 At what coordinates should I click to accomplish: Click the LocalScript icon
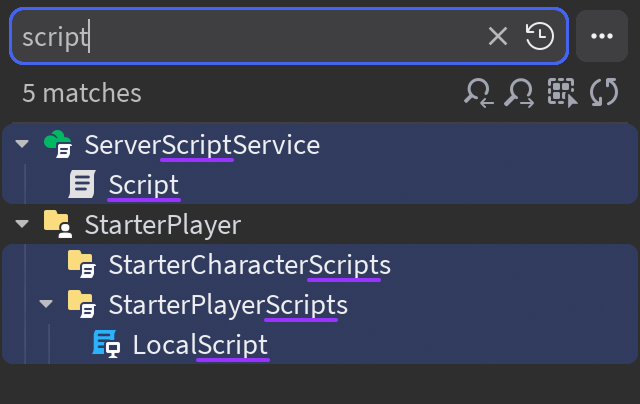click(x=106, y=345)
